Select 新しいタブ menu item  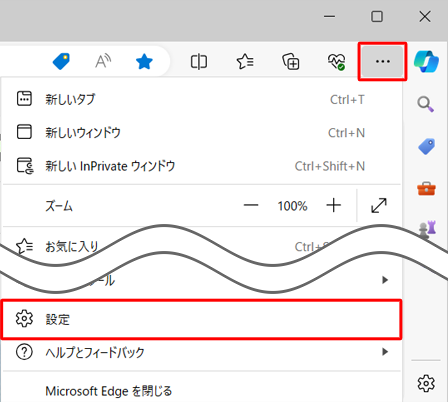tap(202, 99)
